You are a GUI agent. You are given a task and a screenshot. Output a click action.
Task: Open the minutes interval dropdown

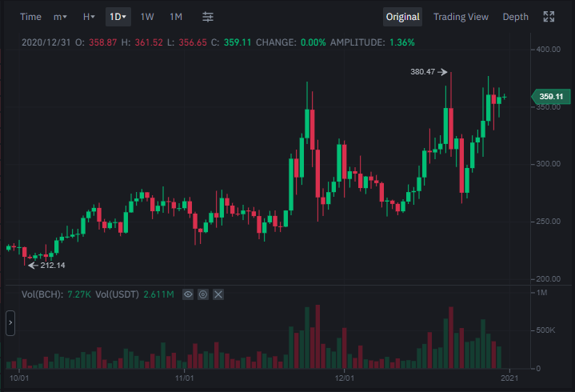coord(60,17)
